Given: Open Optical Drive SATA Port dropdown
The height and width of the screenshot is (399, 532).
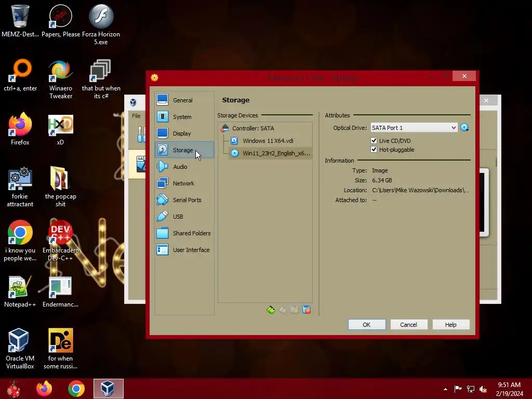Looking at the screenshot, I should pyautogui.click(x=414, y=128).
